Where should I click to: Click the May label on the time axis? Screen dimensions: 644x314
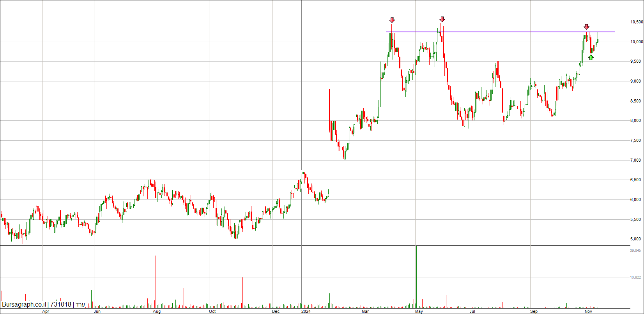pos(419,311)
